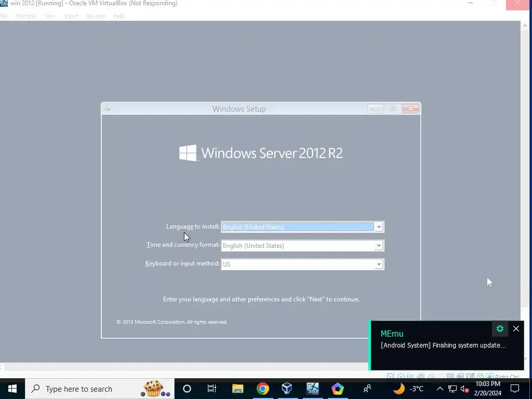Open VirtualBox Manager from the taskbar
This screenshot has width=532, height=399.
(x=287, y=389)
